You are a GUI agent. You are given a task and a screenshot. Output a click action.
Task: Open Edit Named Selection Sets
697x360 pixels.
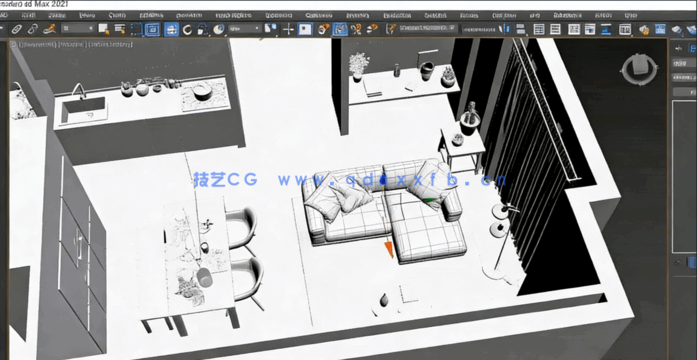tap(390, 29)
